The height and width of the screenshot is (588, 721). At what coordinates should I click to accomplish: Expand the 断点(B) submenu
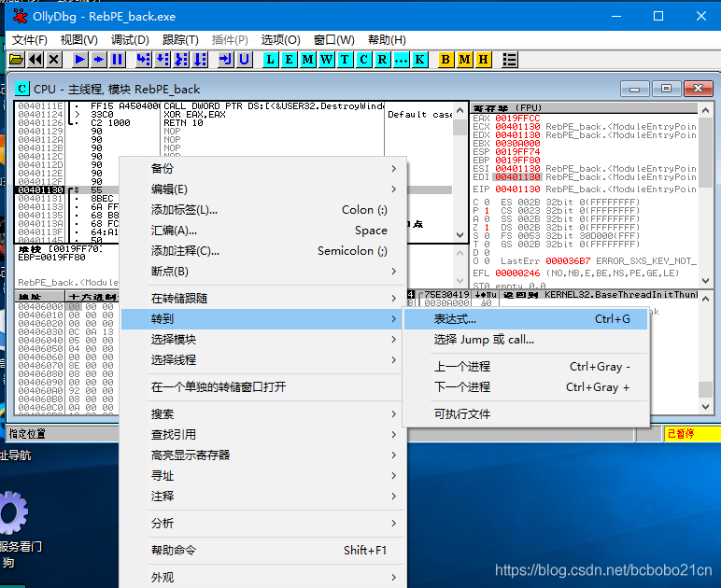[x=263, y=272]
